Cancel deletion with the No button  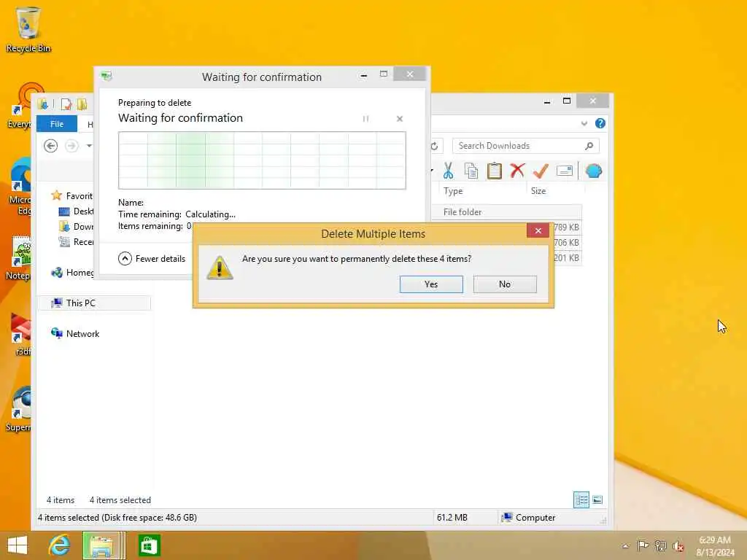[505, 284]
